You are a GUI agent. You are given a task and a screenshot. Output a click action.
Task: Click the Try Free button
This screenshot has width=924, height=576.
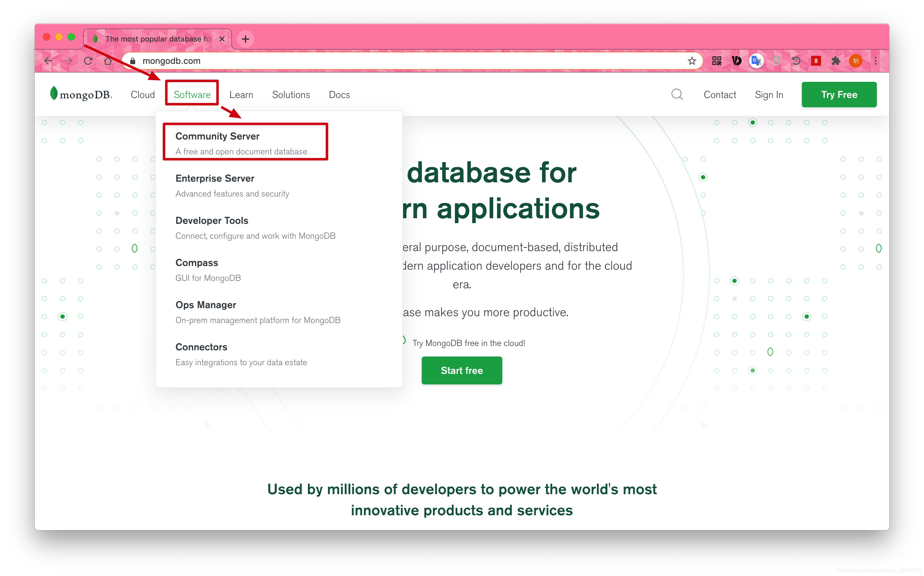click(x=839, y=95)
